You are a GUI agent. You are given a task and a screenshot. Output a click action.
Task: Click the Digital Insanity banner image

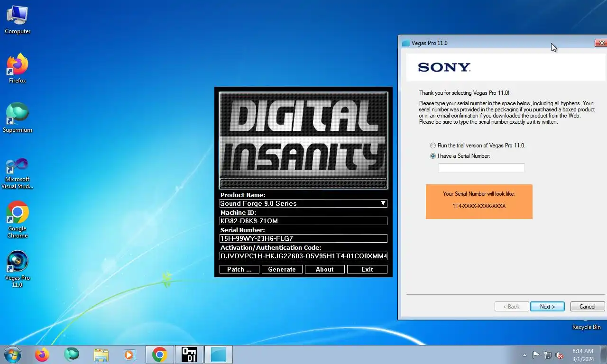point(303,140)
